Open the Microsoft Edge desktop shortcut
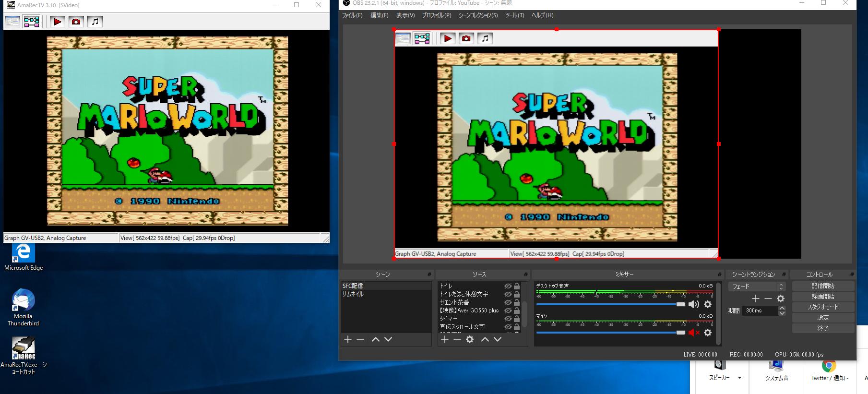 pyautogui.click(x=23, y=257)
